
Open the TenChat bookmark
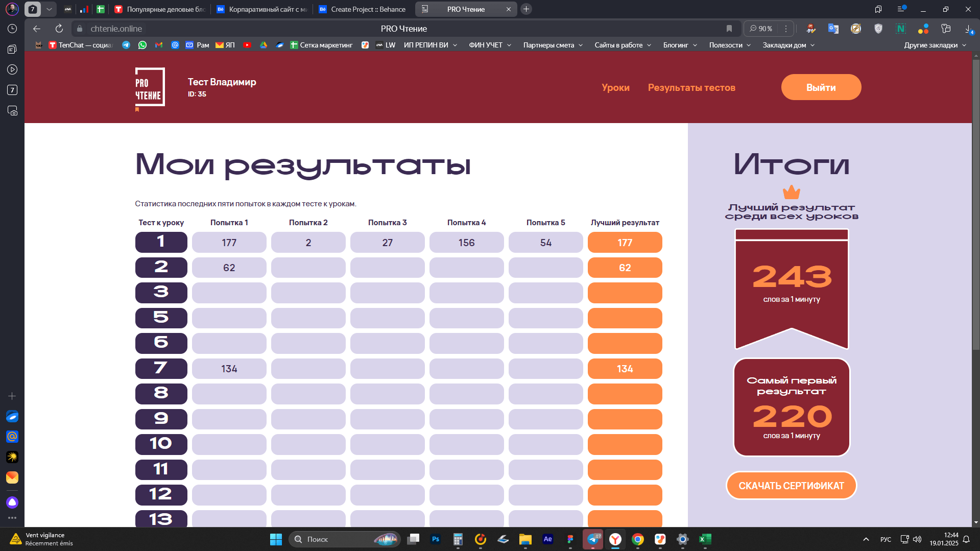(x=81, y=45)
